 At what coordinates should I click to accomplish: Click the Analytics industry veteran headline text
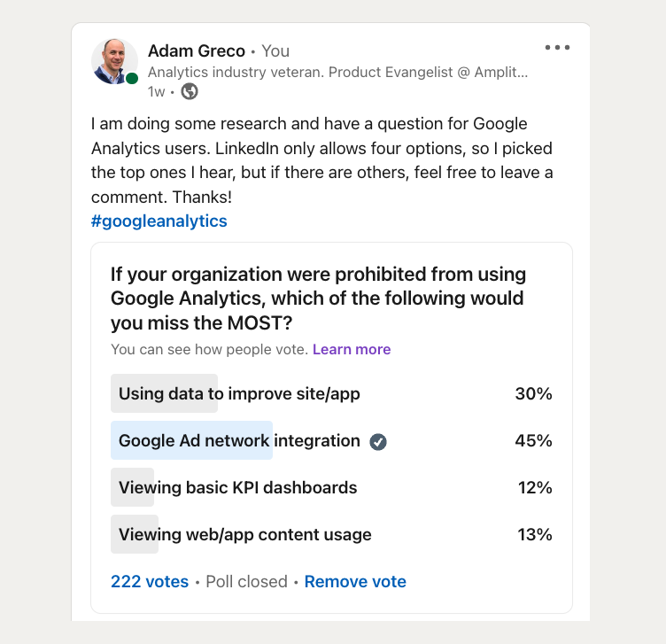coord(337,73)
